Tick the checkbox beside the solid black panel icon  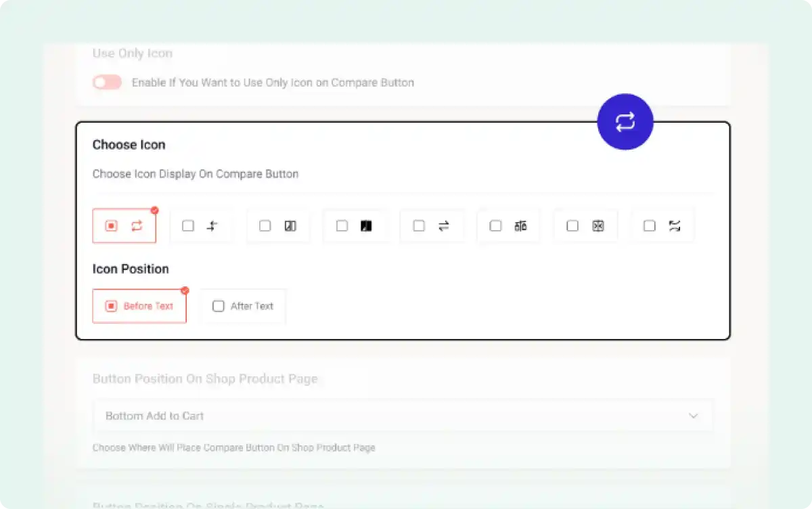(342, 226)
